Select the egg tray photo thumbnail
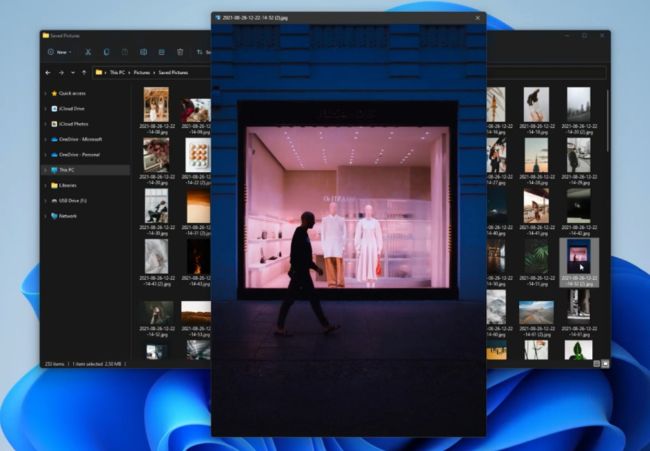650x451 pixels. click(x=198, y=155)
